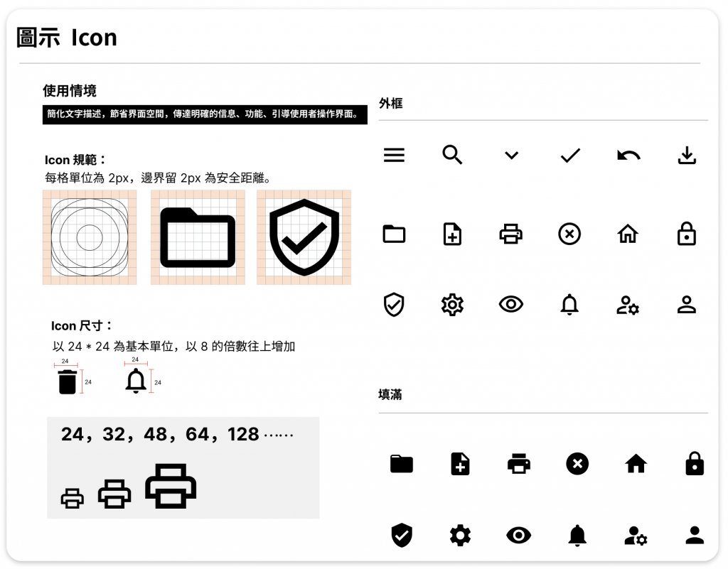Click the download arrow icon
The height and width of the screenshot is (569, 728).
pyautogui.click(x=687, y=156)
